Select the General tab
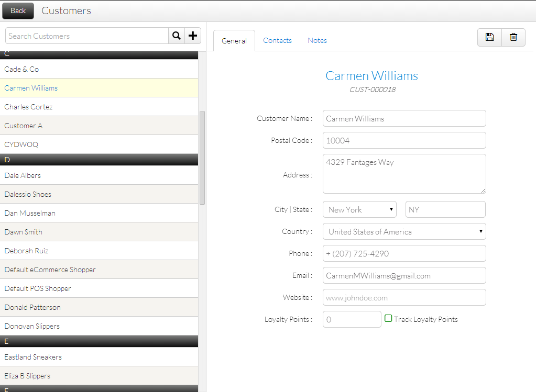Image resolution: width=536 pixels, height=392 pixels. tap(234, 41)
